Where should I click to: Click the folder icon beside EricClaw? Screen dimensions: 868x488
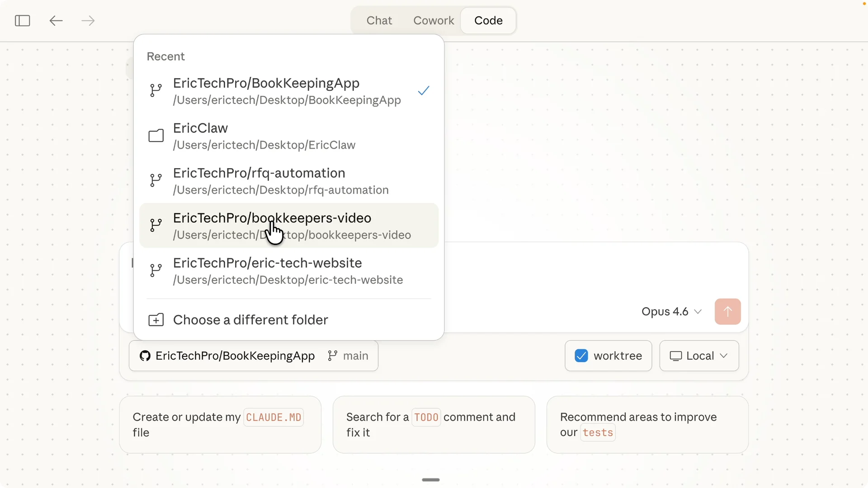pyautogui.click(x=156, y=136)
